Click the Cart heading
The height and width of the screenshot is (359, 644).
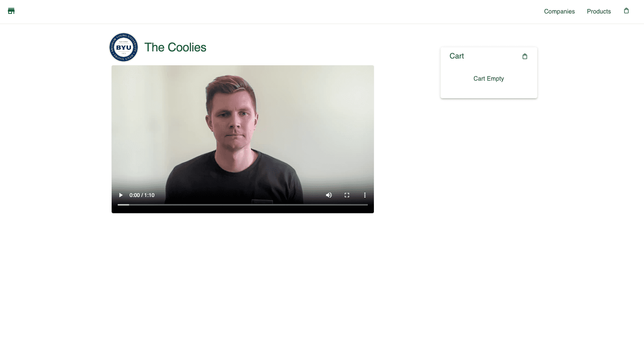[x=457, y=56]
